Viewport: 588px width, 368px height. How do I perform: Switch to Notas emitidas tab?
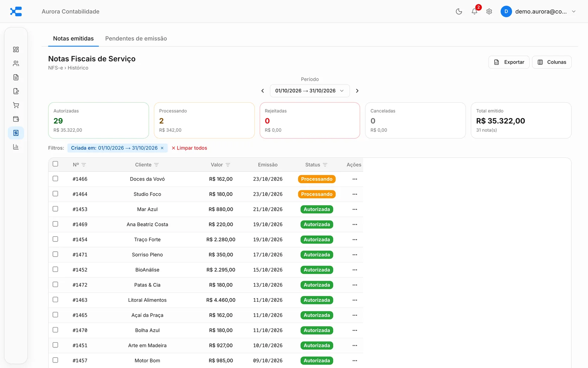coord(73,39)
